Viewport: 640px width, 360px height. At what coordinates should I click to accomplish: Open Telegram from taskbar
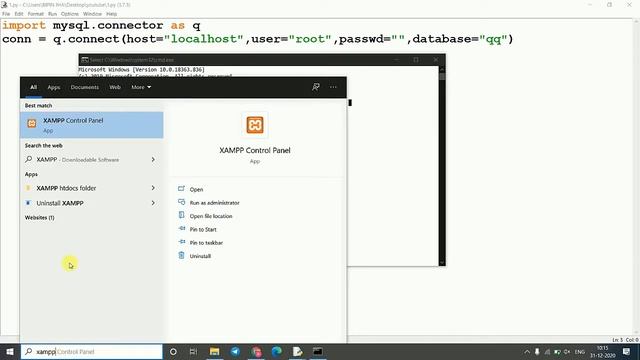tap(235, 352)
